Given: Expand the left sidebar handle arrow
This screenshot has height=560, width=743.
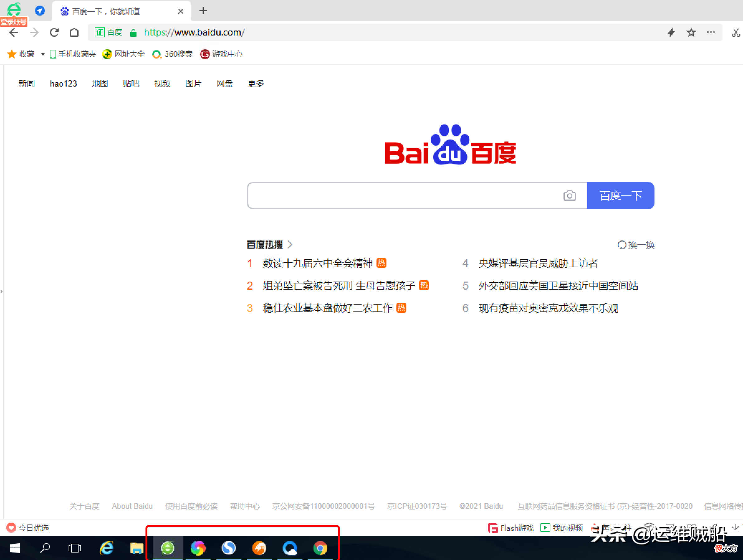Looking at the screenshot, I should [x=2, y=291].
